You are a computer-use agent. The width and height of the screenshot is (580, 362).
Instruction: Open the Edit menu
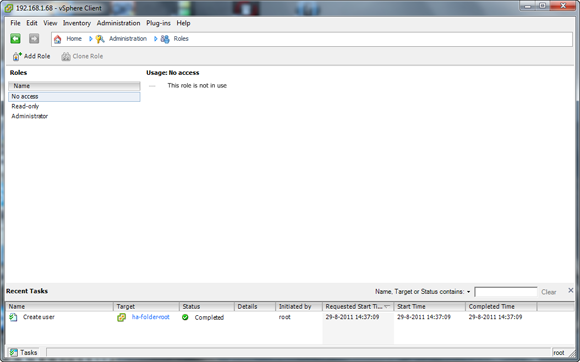(x=32, y=23)
